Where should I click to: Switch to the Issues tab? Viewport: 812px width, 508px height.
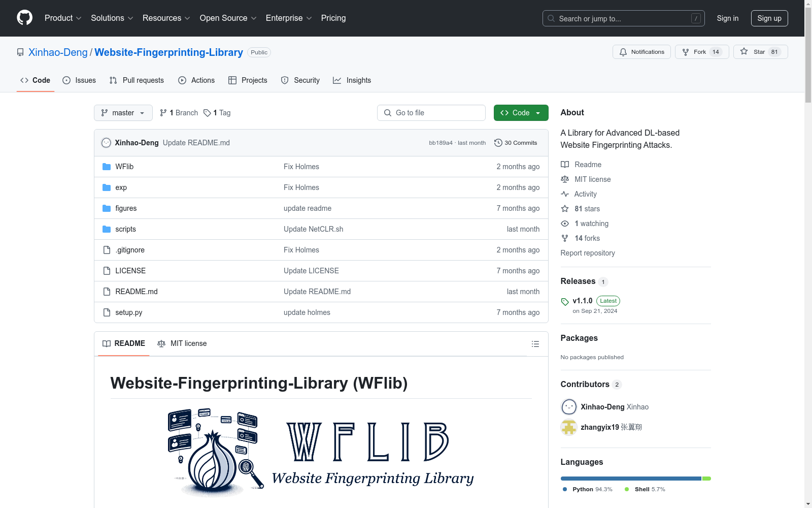tap(79, 80)
